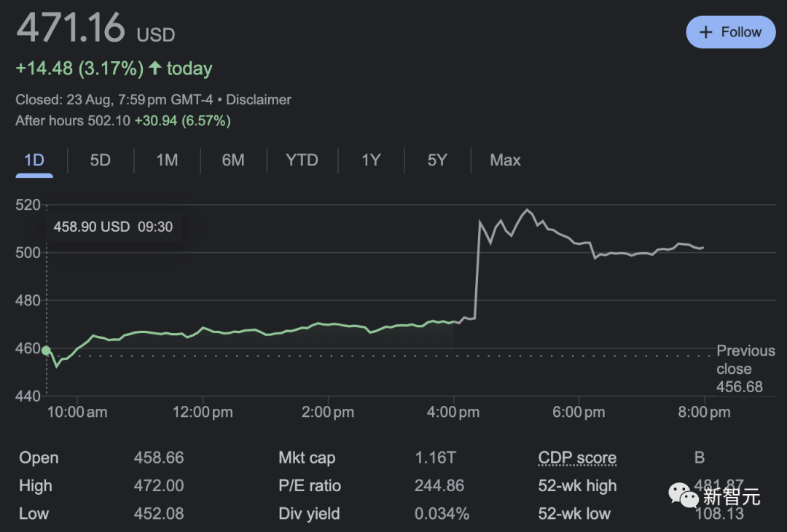The image size is (787, 532).
Task: Click the 4:00 pm axis label
Action: pyautogui.click(x=453, y=412)
